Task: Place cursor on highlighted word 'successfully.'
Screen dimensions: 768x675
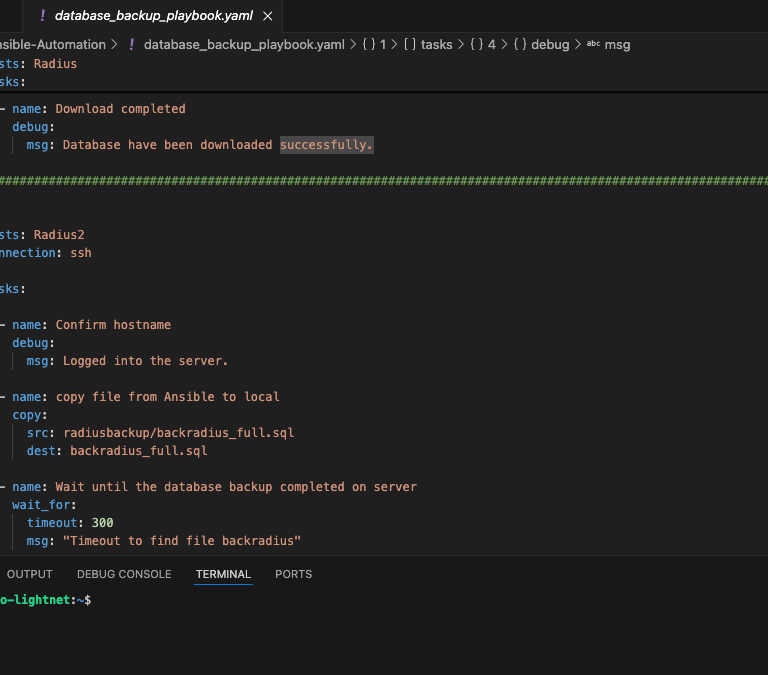Action: (326, 145)
